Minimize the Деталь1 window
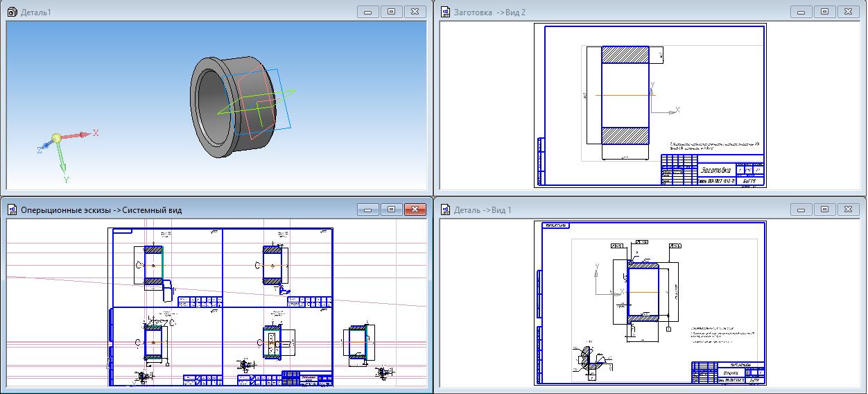The height and width of the screenshot is (394, 868). point(368,11)
